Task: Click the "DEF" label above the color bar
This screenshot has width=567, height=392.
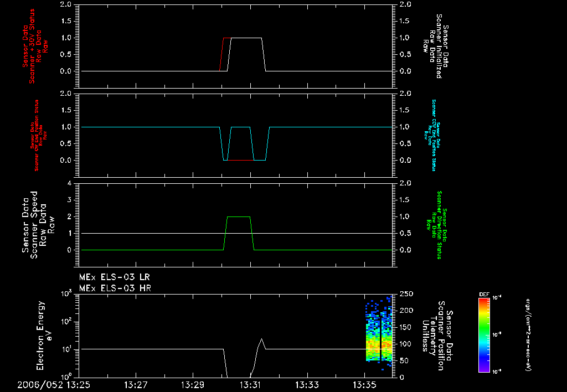Action: click(x=484, y=295)
